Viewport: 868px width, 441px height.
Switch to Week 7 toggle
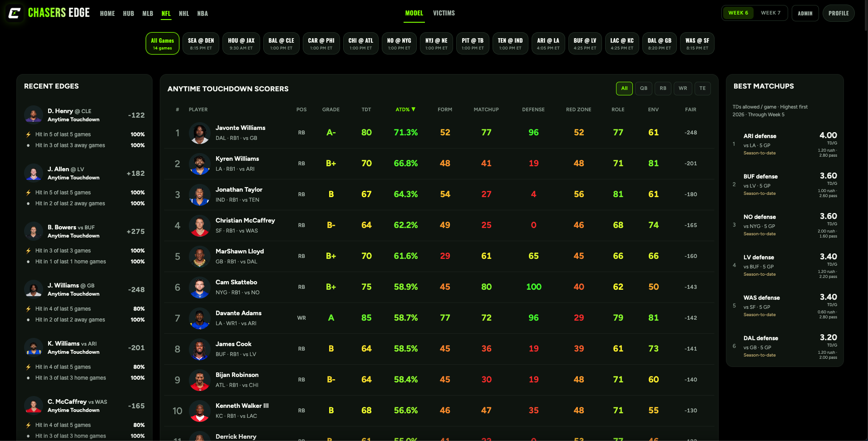coord(771,13)
